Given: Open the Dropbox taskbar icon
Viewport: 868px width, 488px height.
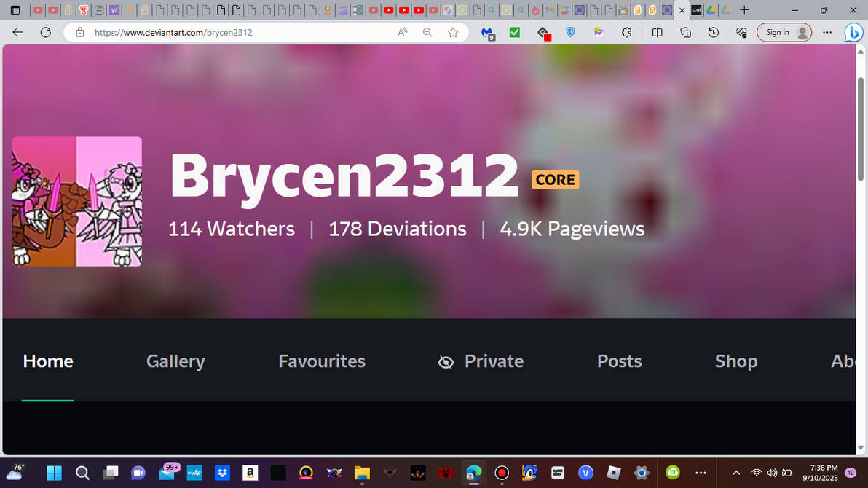Looking at the screenshot, I should [223, 473].
